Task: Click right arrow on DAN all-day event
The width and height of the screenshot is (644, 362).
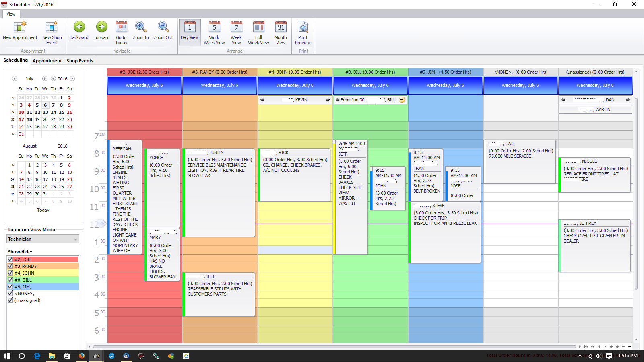Action: pos(628,100)
